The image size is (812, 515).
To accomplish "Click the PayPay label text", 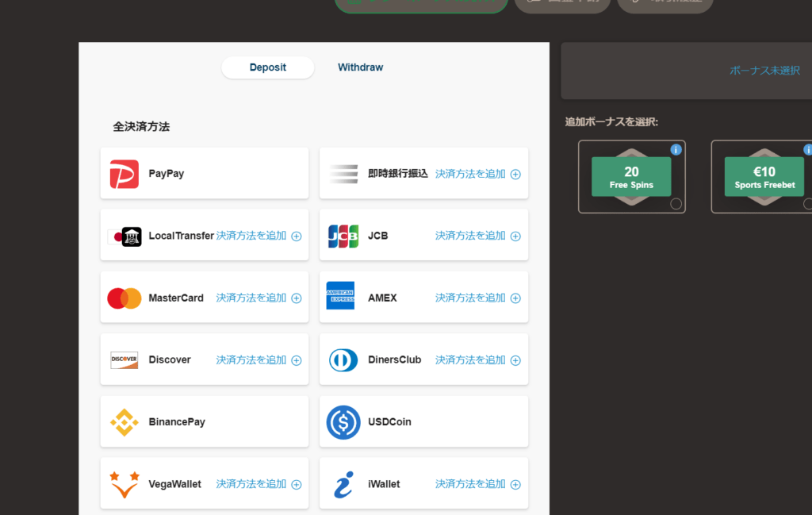I will point(167,174).
